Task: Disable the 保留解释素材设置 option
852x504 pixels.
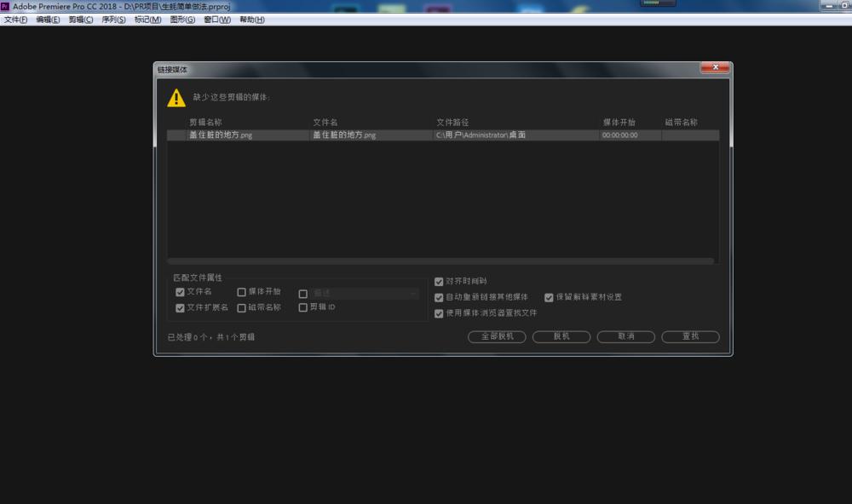Action: [549, 297]
